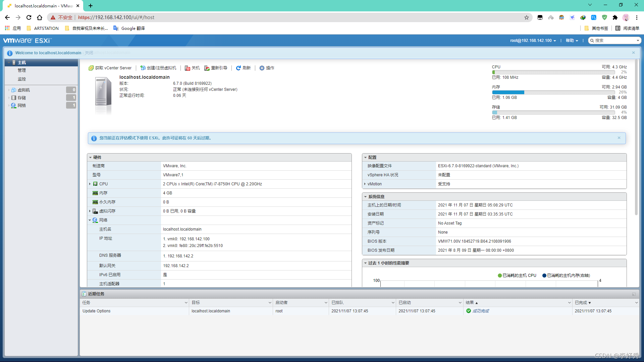Close the Welcome to localhost banner
Viewport: 644px width, 362px height.
(x=634, y=53)
